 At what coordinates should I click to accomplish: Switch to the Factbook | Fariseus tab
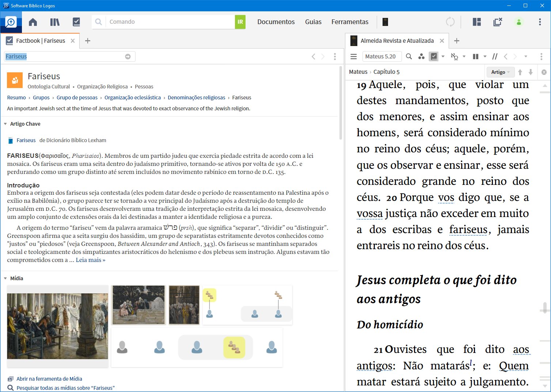click(41, 41)
